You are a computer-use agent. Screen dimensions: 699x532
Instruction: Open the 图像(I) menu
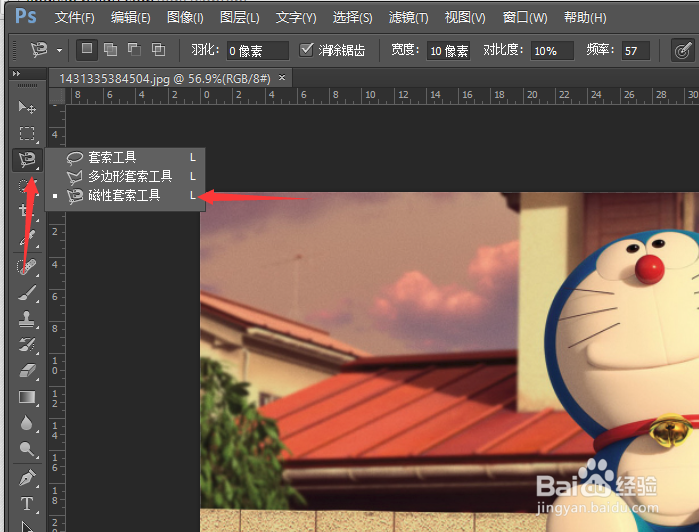tap(185, 17)
